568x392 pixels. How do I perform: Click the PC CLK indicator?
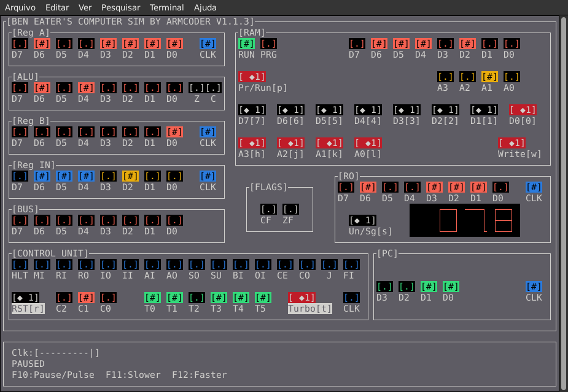click(x=534, y=286)
